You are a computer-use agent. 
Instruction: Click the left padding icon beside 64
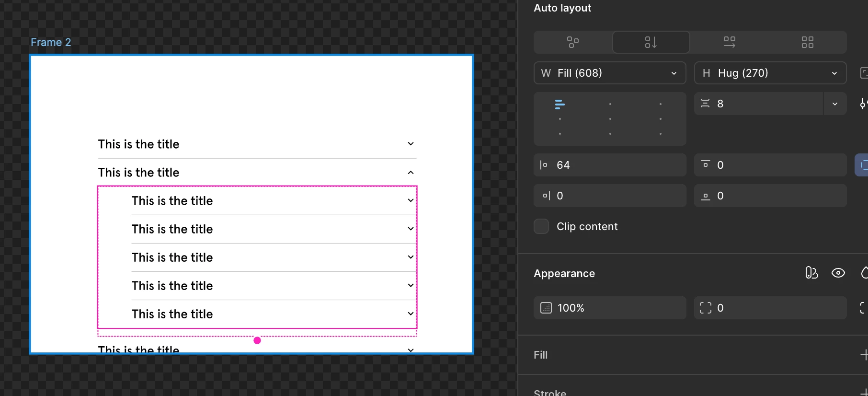coord(544,165)
